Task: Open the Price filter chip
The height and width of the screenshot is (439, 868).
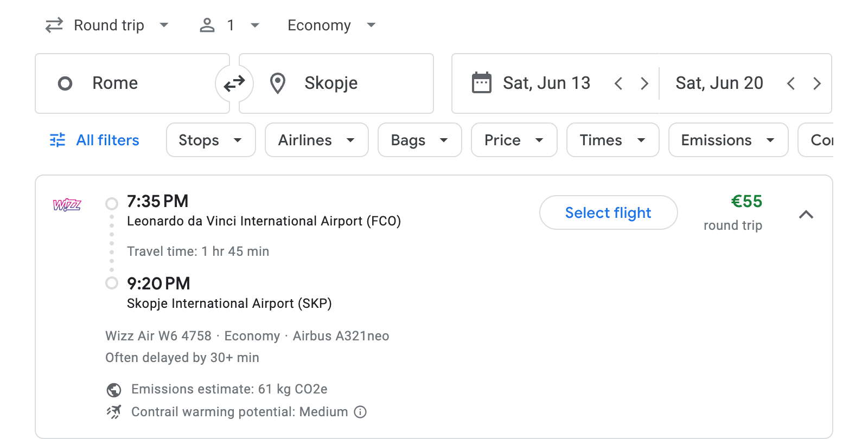Action: tap(513, 140)
